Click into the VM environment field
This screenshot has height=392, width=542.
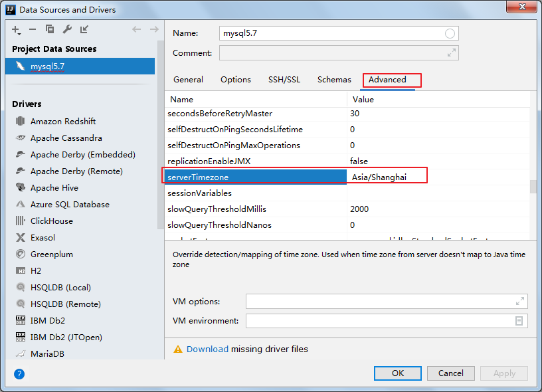pyautogui.click(x=387, y=321)
